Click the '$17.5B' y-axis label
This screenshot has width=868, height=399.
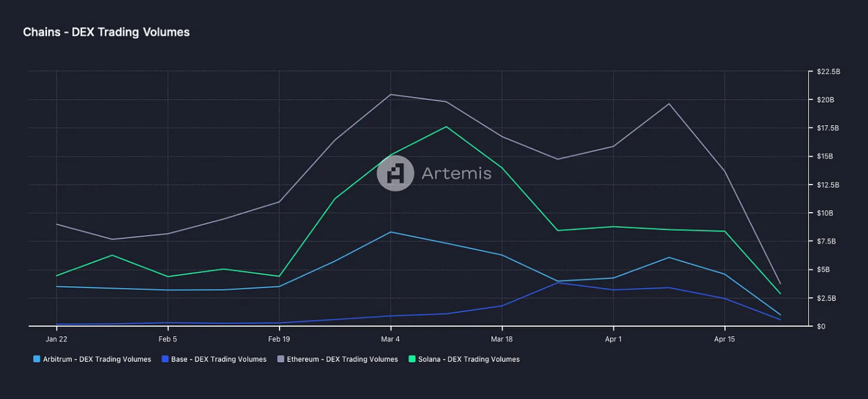[828, 129]
